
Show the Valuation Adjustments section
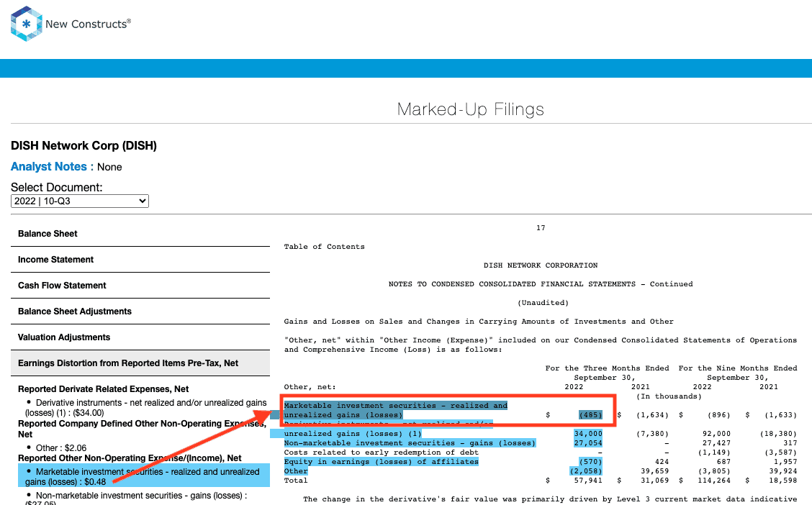140,337
